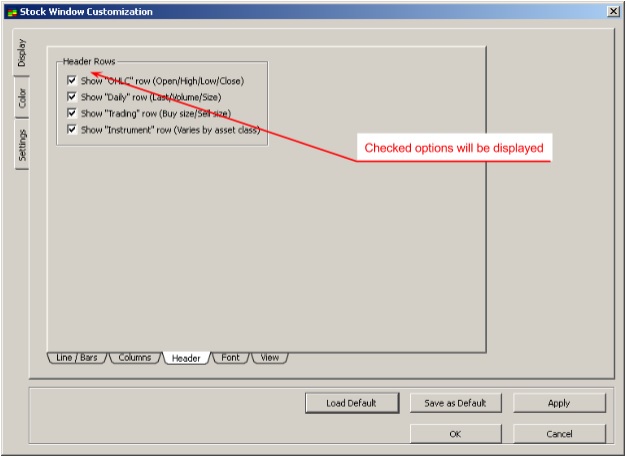The height and width of the screenshot is (458, 627).
Task: Open the Color vertical tab
Action: coord(22,98)
